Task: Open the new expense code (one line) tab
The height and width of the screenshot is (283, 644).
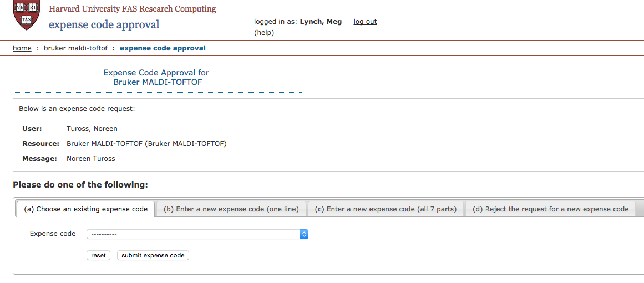Action: (x=231, y=209)
